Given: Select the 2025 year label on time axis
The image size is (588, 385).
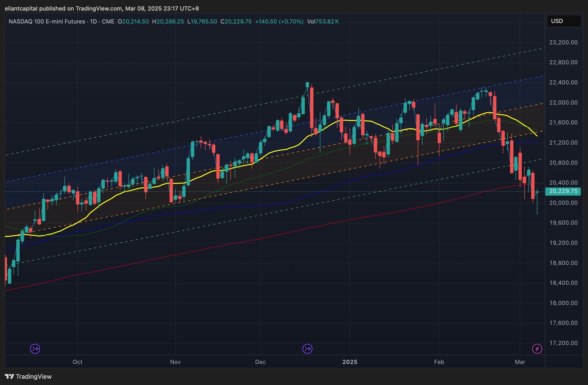Looking at the screenshot, I should [350, 362].
